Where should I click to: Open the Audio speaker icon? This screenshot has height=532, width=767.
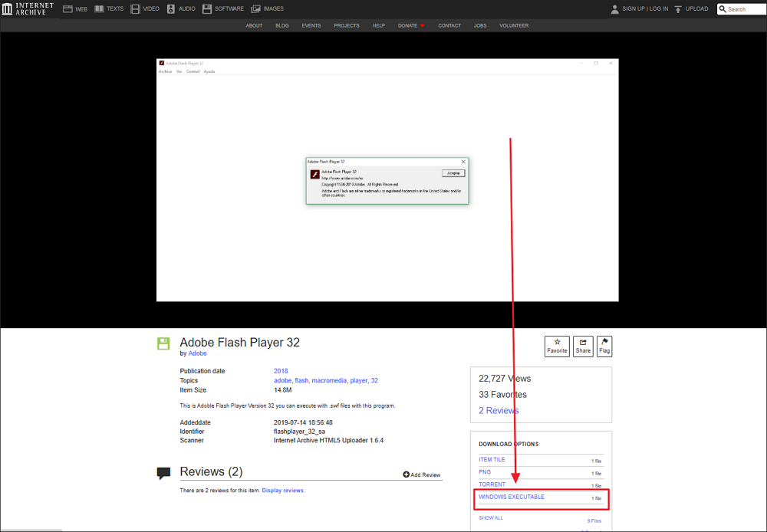[171, 9]
